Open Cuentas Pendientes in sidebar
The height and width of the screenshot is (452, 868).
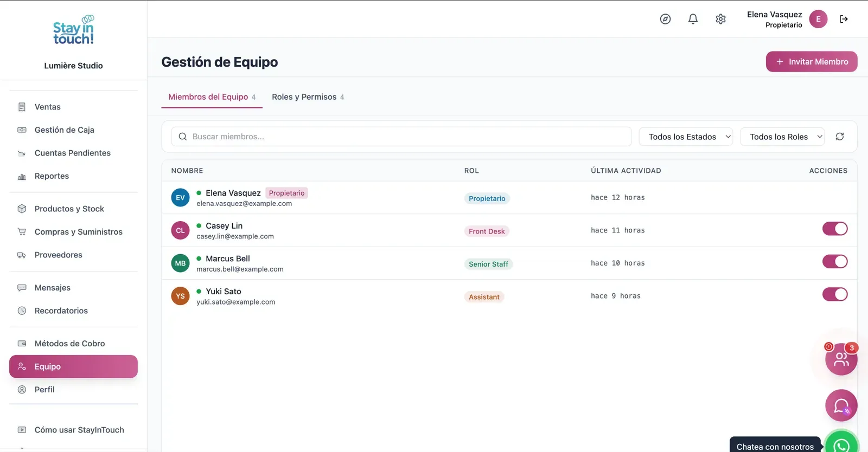pos(73,153)
